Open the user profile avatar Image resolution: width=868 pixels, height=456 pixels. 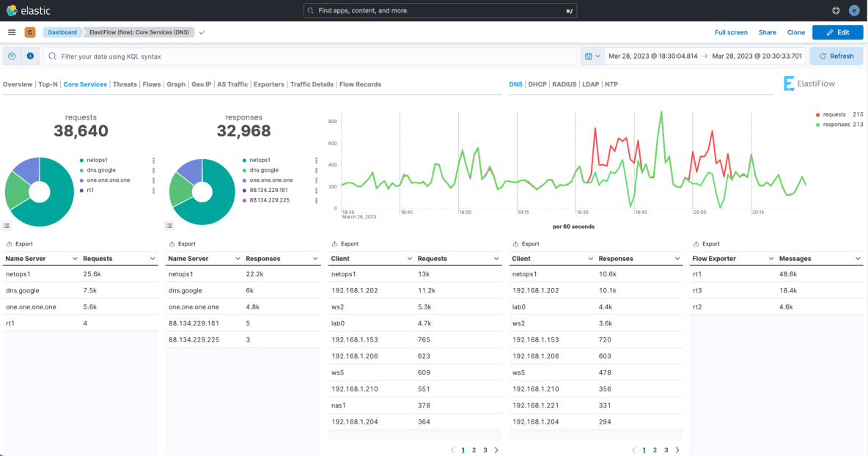tap(854, 10)
